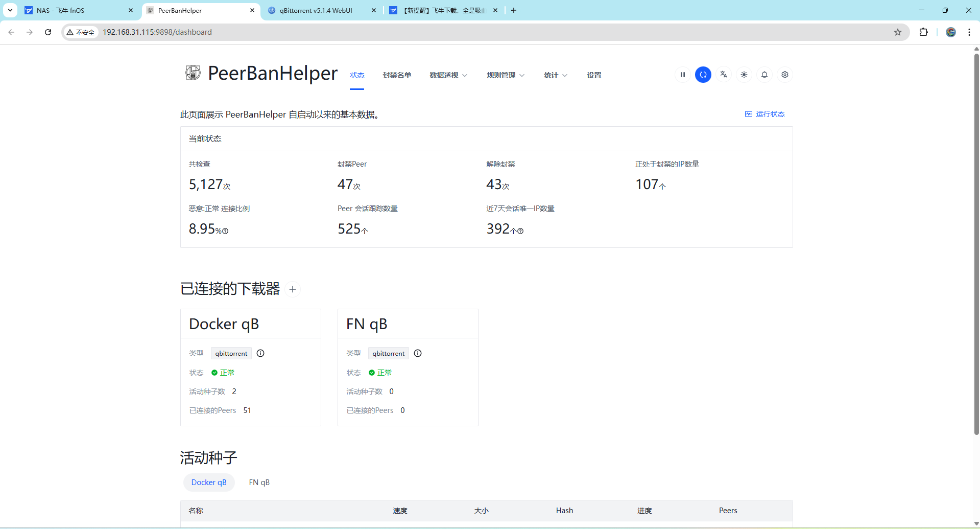The image size is (980, 529).
Task: Click the browser back arrow
Action: pyautogui.click(x=11, y=32)
